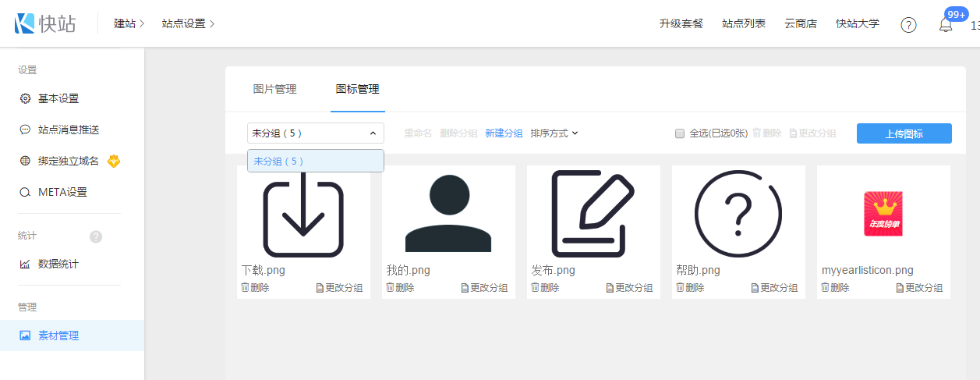This screenshot has height=380, width=980.
Task: Click 更改分组 under 我的.png
Action: tap(484, 287)
